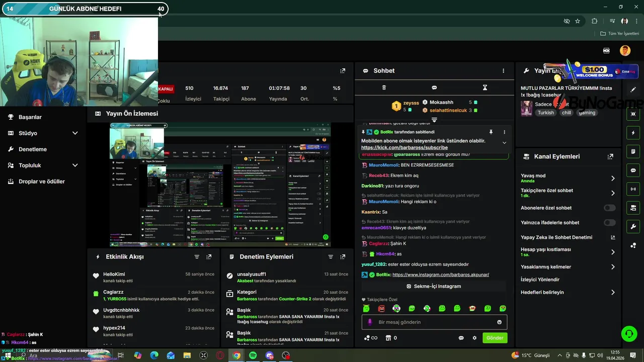Screen dimensions: 644x362
Task: Pop out the Kanal Eylemleri panel
Action: 610,156
